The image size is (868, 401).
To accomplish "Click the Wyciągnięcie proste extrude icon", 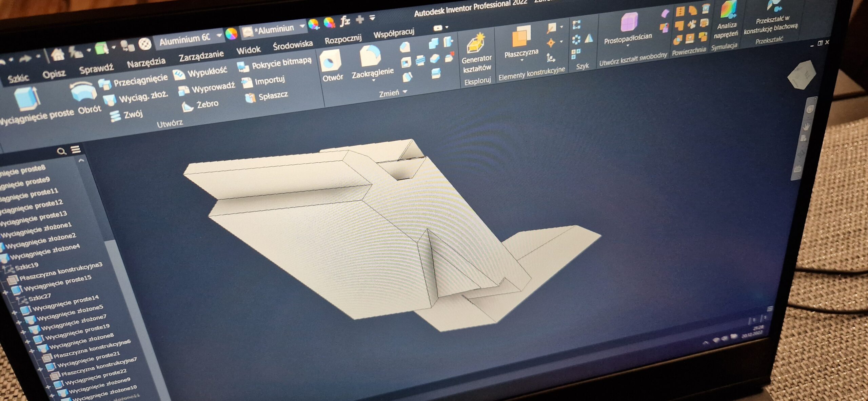I will [x=27, y=99].
